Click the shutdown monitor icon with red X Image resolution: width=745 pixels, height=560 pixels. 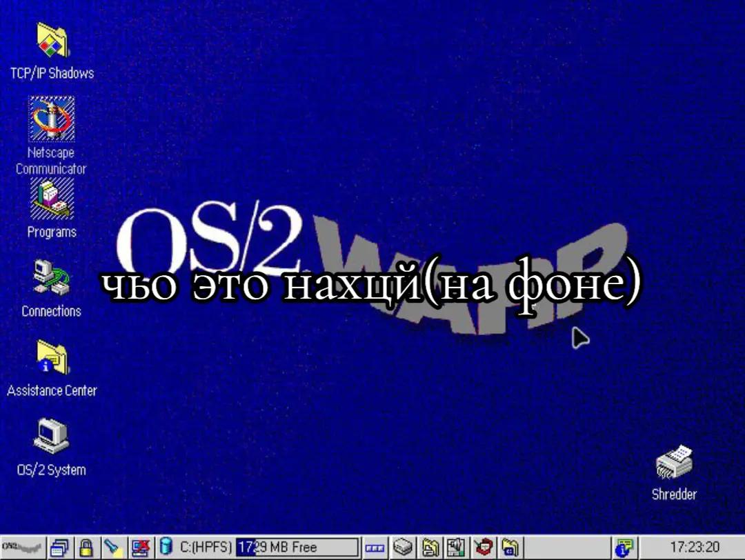[x=141, y=548]
